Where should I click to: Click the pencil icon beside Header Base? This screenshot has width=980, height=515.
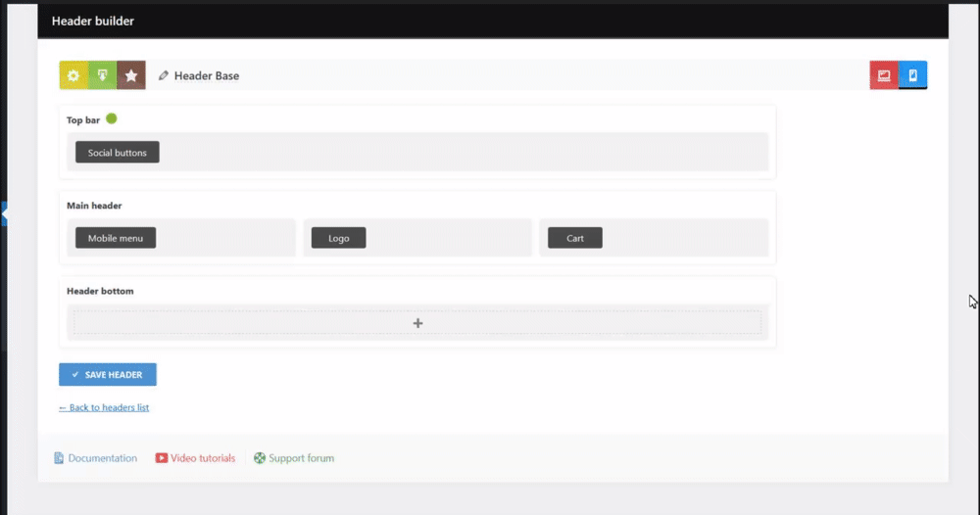(x=163, y=75)
